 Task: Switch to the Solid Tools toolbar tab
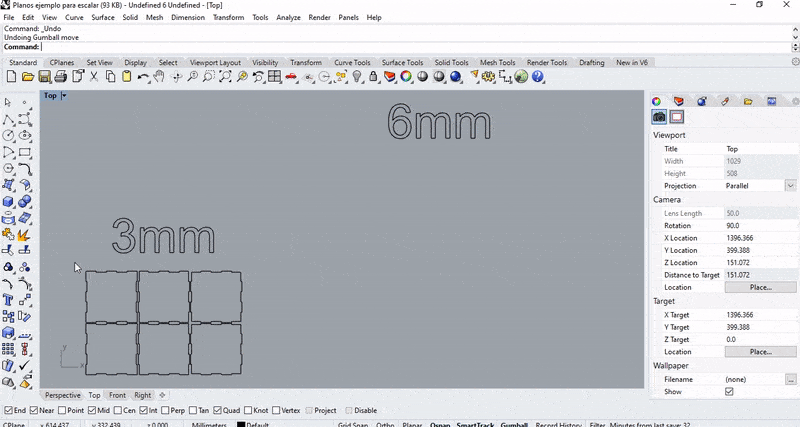click(451, 62)
